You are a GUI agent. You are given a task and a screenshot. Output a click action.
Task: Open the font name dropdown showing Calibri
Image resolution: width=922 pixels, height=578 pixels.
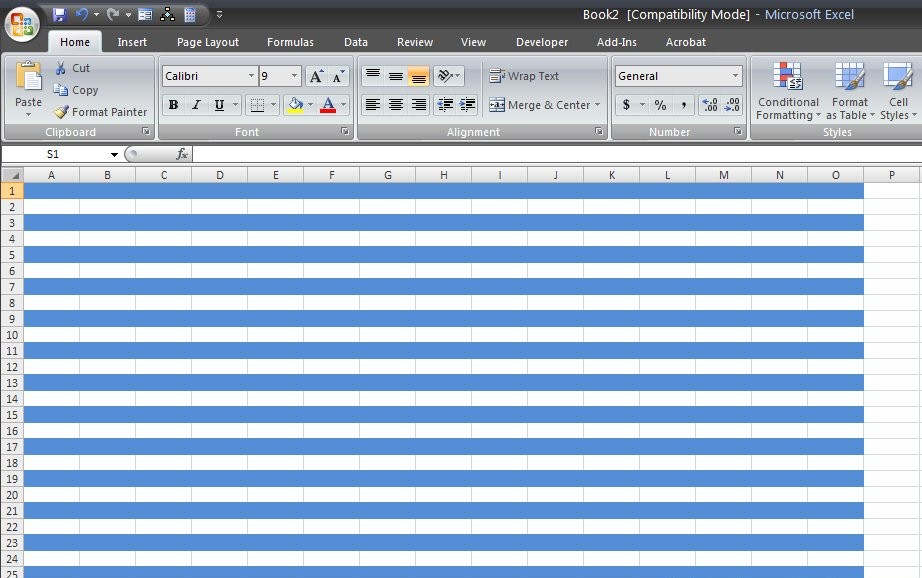[x=251, y=76]
